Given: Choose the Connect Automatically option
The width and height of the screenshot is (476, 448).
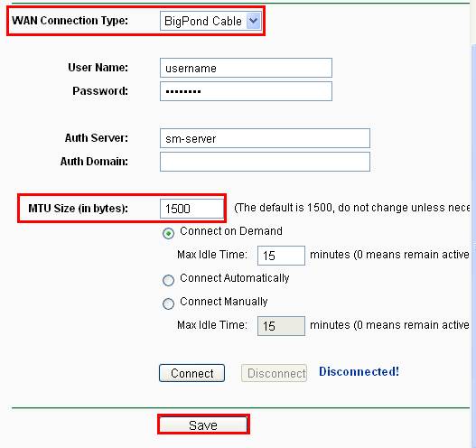Looking at the screenshot, I should [168, 281].
